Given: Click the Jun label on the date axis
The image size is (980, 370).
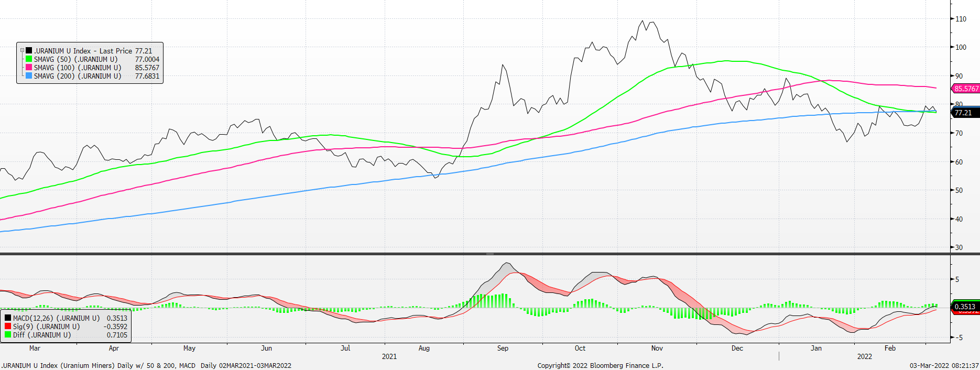Looking at the screenshot, I should [266, 348].
